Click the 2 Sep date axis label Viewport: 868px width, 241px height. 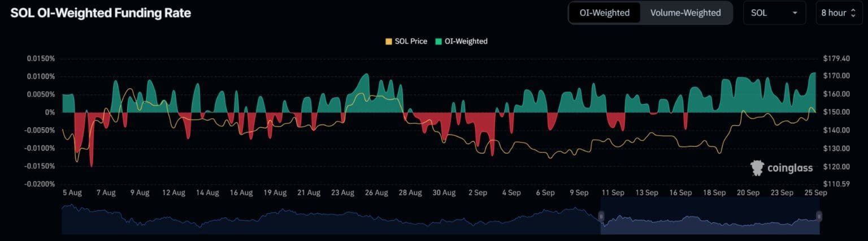pos(478,193)
